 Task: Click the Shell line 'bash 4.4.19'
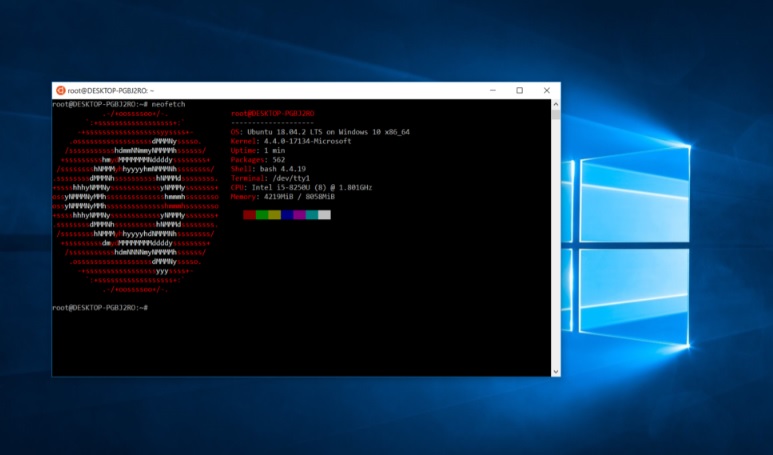[268, 169]
